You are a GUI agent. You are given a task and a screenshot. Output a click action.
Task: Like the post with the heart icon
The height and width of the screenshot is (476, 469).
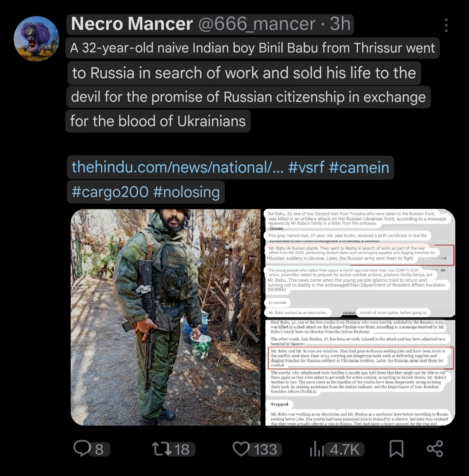click(x=241, y=449)
